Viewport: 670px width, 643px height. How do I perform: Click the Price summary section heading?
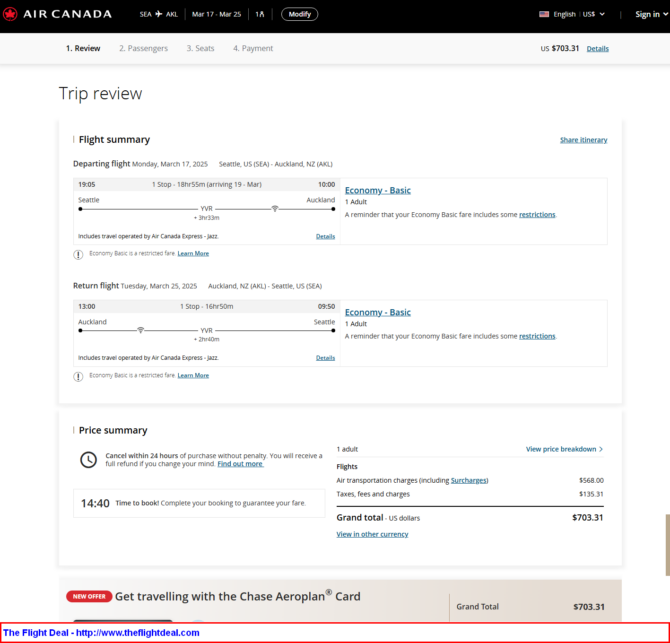(113, 430)
